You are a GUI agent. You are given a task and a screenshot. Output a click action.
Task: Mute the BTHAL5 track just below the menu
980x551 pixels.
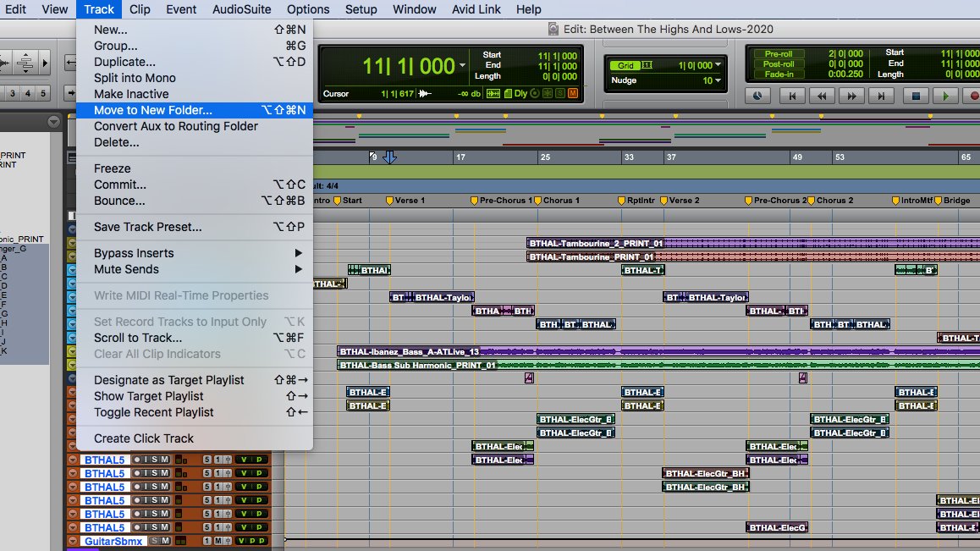pos(165,460)
